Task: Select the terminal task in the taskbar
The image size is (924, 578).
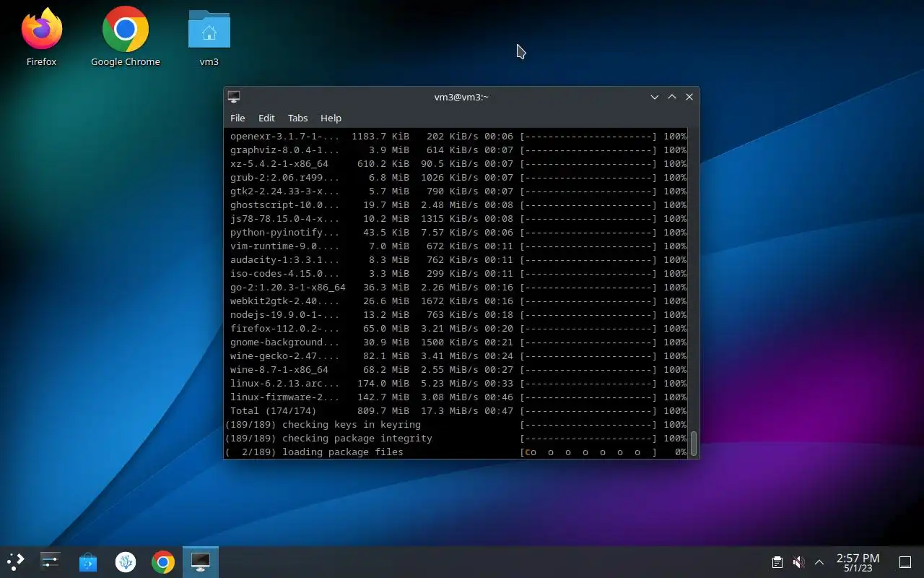Action: tap(201, 561)
